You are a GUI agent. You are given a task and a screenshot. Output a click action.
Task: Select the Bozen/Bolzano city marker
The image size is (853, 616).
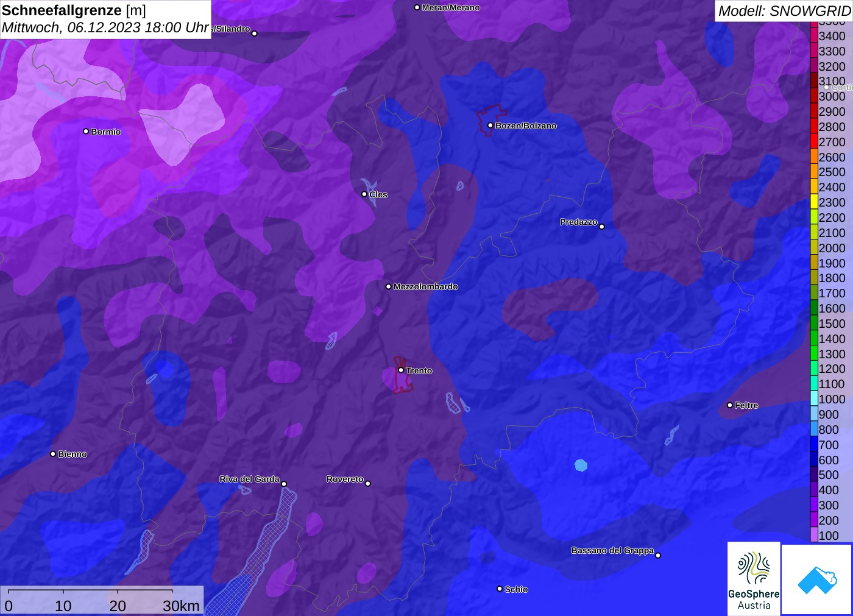490,126
